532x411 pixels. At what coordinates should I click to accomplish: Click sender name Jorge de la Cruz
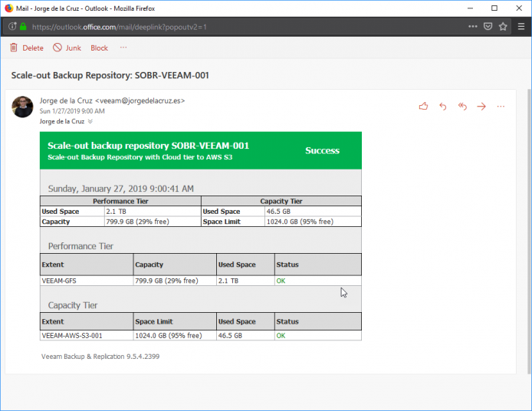pyautogui.click(x=66, y=100)
